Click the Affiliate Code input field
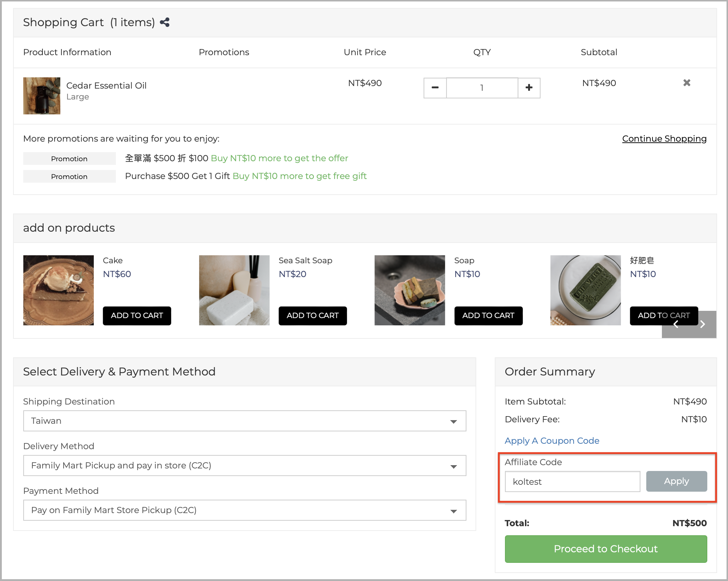Viewport: 728px width, 581px height. (x=572, y=482)
